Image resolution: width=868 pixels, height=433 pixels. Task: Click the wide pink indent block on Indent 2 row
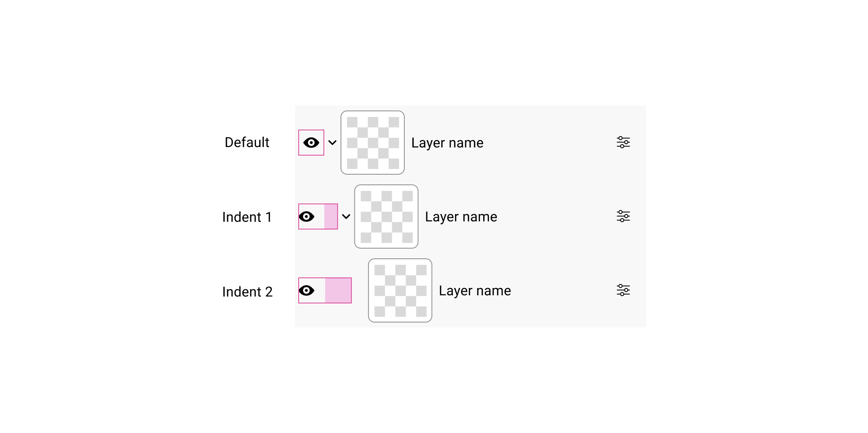pos(338,290)
